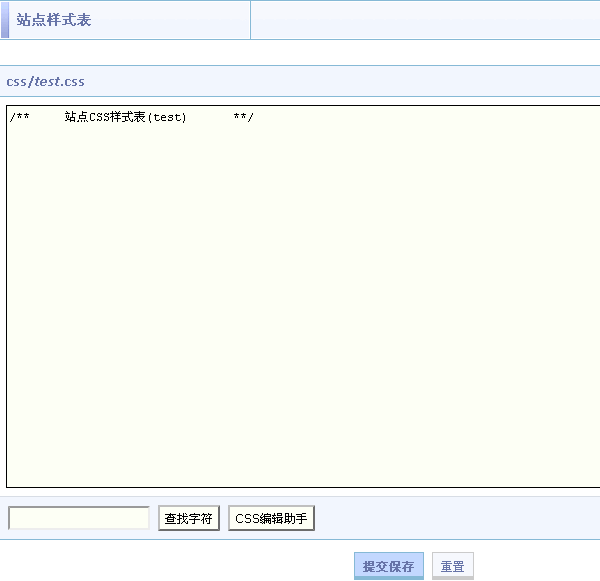600x581 pixels.
Task: Submit changes with 提交保存
Action: coord(388,566)
